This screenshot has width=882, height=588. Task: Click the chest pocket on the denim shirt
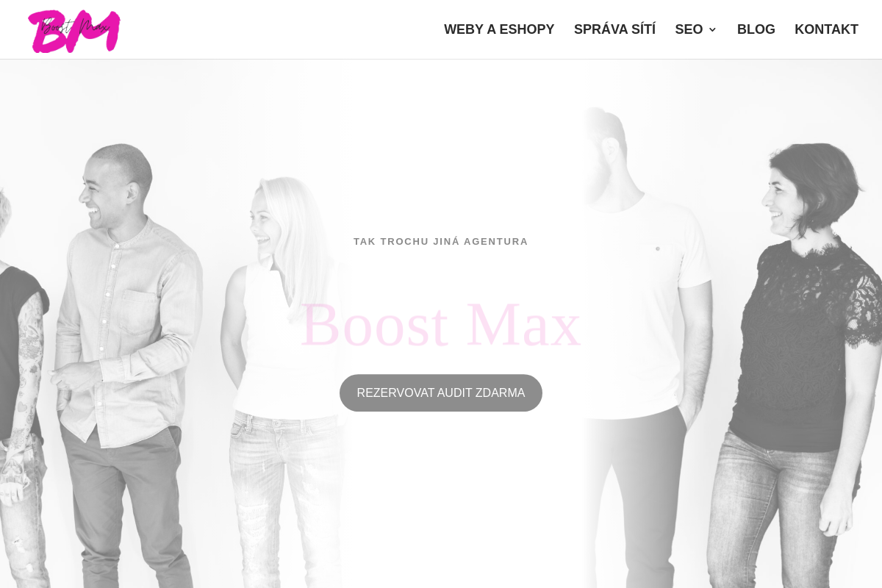pyautogui.click(x=138, y=311)
